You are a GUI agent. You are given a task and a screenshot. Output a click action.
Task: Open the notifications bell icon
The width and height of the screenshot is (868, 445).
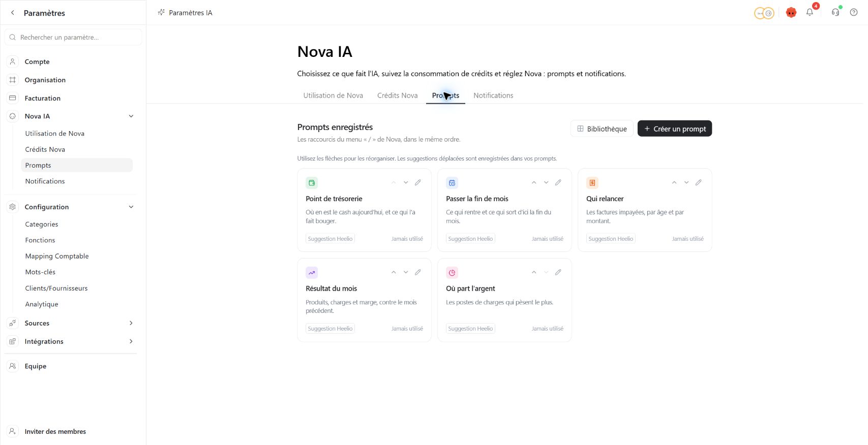810,12
